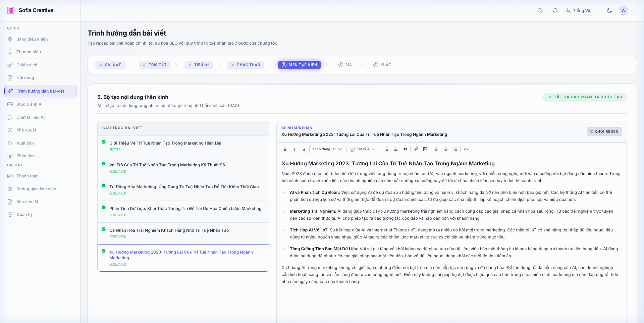The image size is (644, 323).
Task: Enable dark mode with the moon icon
Action: click(x=610, y=10)
